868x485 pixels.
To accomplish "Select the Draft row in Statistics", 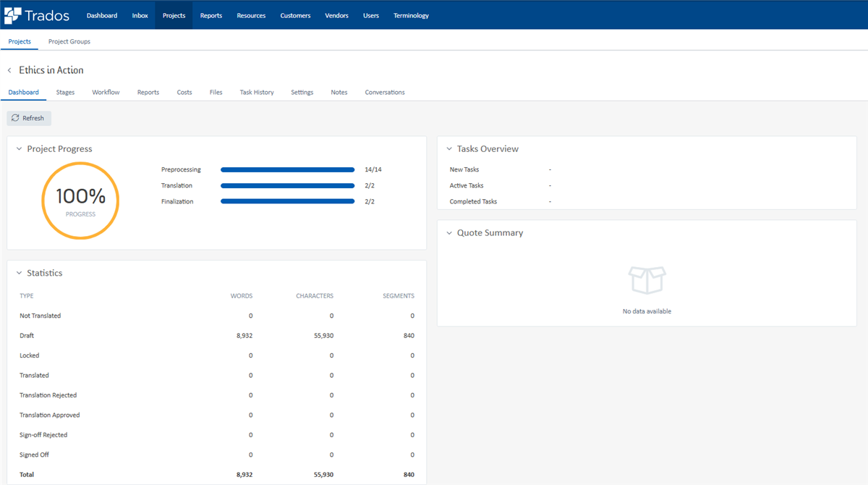I will [x=217, y=335].
